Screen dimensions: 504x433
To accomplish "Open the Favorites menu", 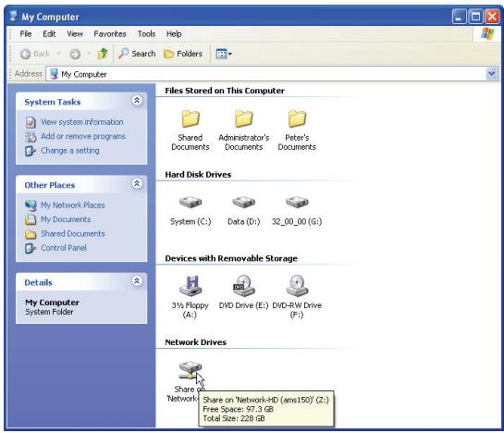I will tap(110, 34).
